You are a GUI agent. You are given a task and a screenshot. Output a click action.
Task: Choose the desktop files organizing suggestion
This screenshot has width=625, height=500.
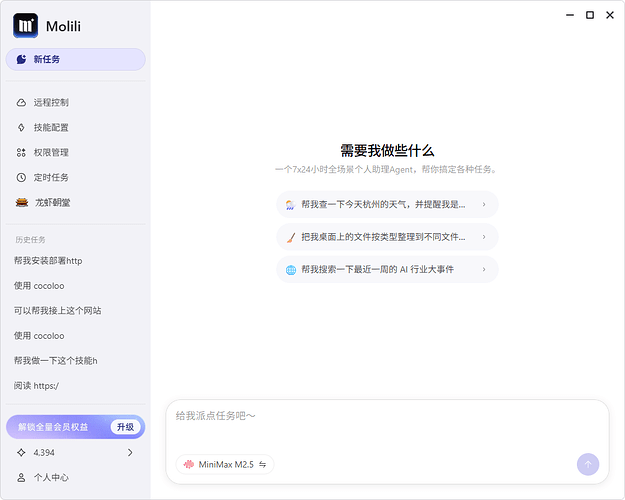click(387, 237)
